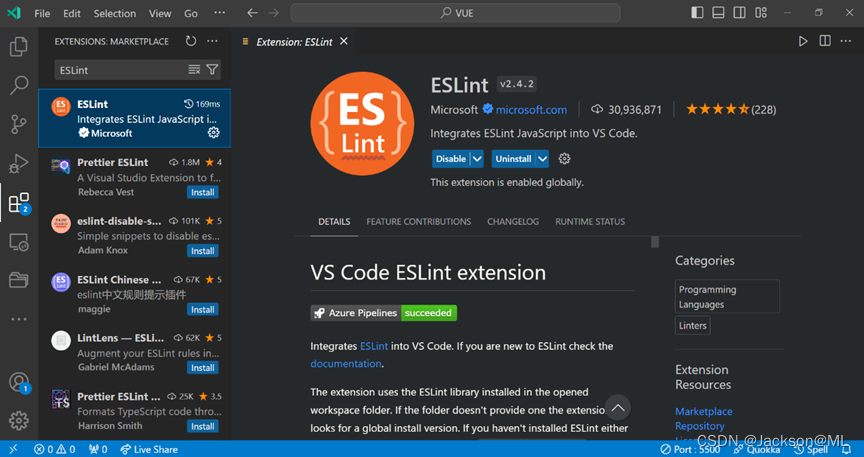
Task: Click the VUE command center search
Action: point(455,13)
